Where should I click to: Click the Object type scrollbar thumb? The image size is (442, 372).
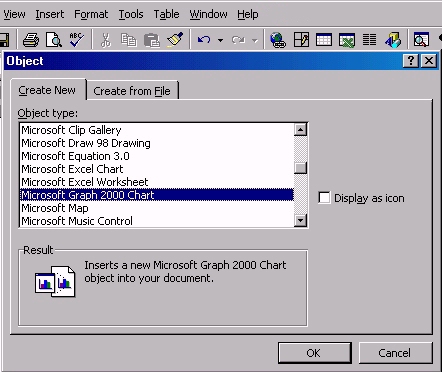point(300,168)
